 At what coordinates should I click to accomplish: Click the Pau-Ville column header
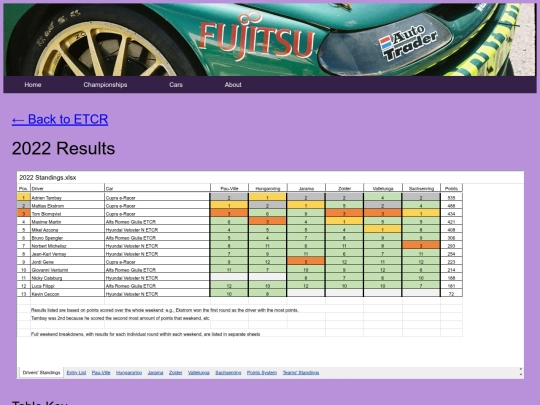pyautogui.click(x=229, y=188)
